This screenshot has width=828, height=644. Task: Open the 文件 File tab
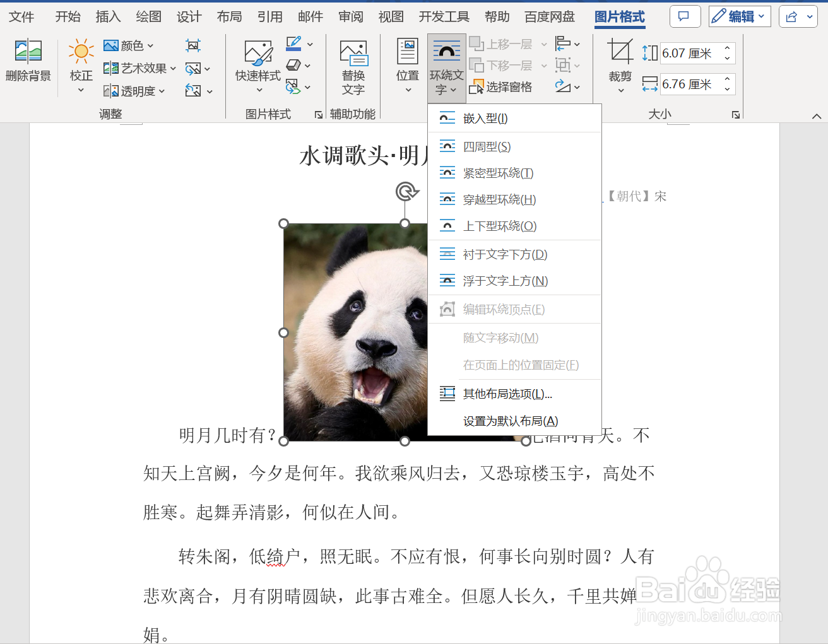pos(22,16)
